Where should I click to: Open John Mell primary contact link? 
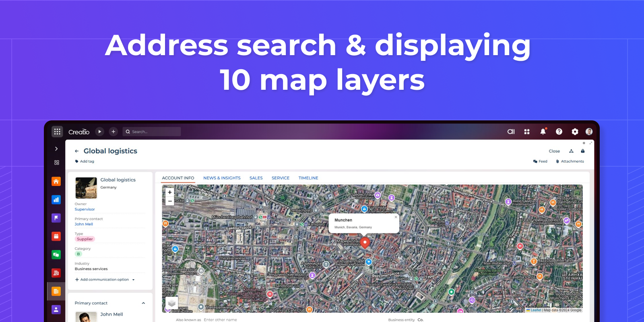[84, 224]
